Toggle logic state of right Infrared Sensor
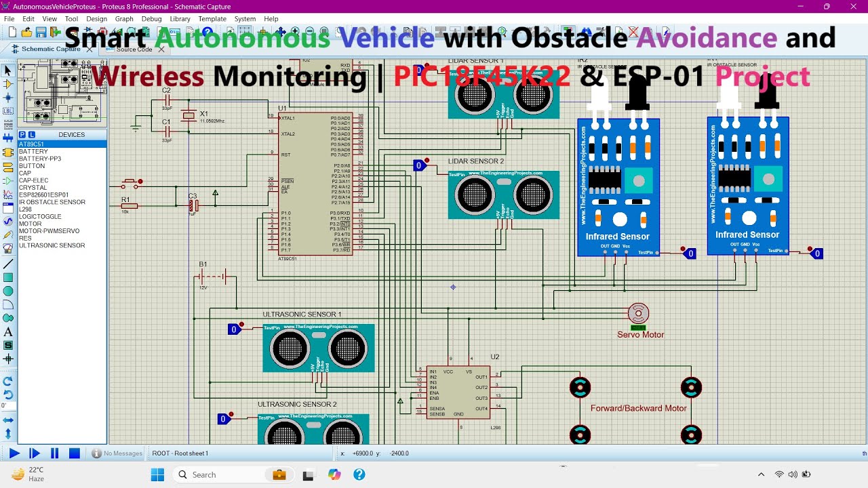 point(817,253)
